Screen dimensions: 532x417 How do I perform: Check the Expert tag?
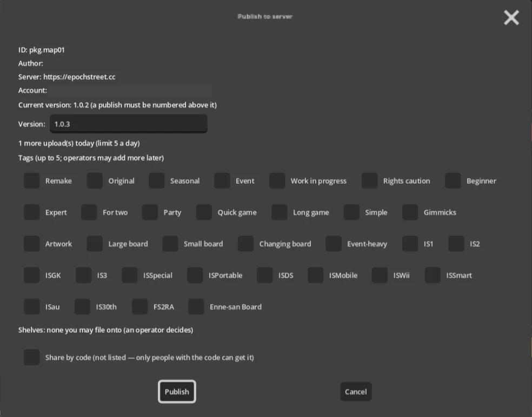(x=31, y=212)
